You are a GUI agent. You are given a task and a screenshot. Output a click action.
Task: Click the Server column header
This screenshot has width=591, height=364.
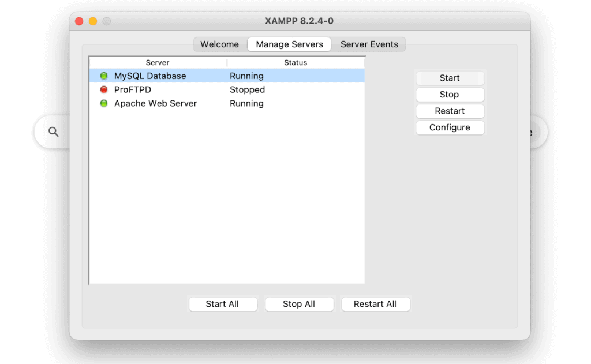158,62
